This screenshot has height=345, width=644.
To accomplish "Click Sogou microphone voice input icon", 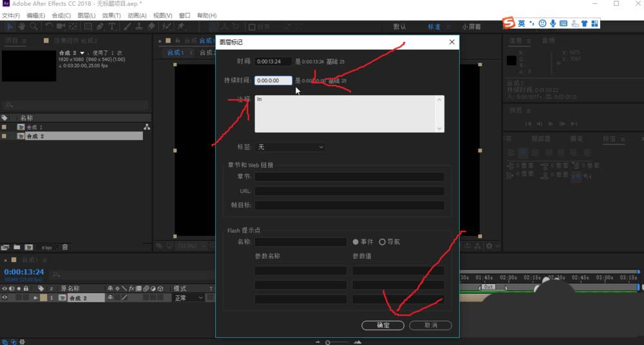I will click(x=553, y=23).
